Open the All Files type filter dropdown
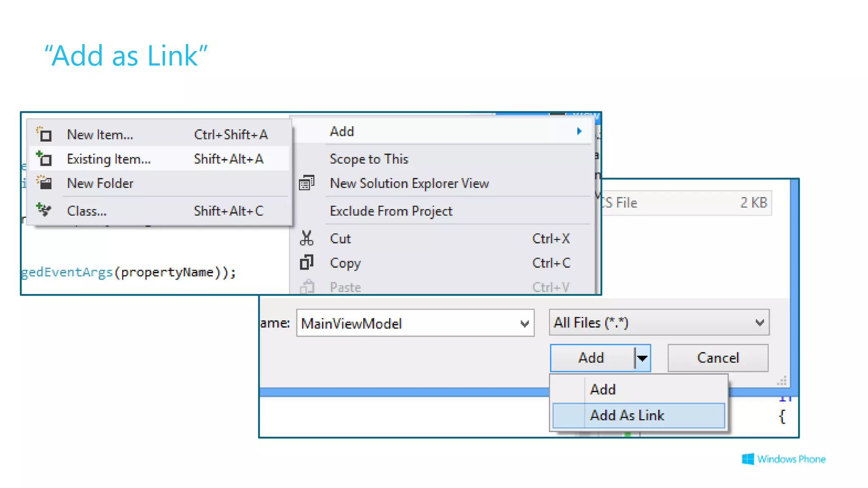Viewport: 868px width, 488px height. [x=759, y=323]
